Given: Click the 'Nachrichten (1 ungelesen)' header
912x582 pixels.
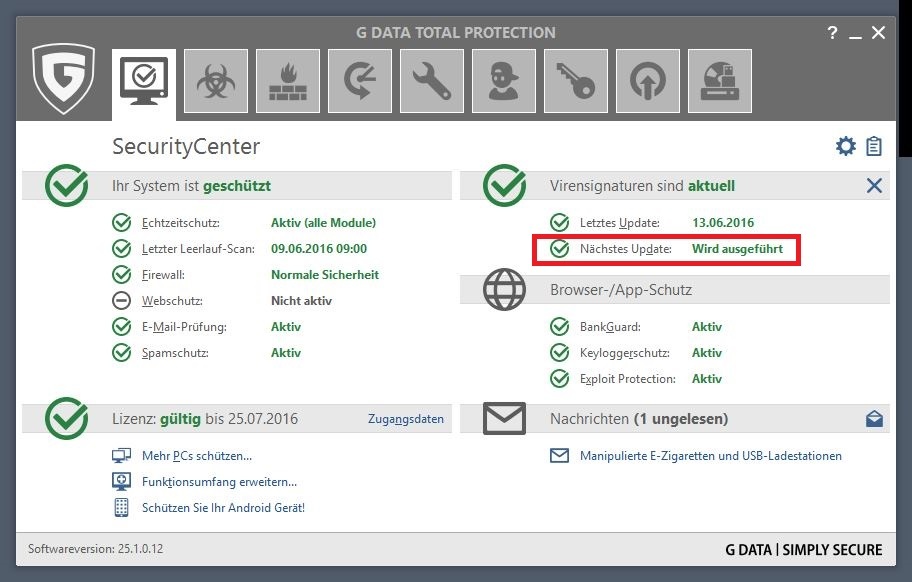Looking at the screenshot, I should click(639, 419).
